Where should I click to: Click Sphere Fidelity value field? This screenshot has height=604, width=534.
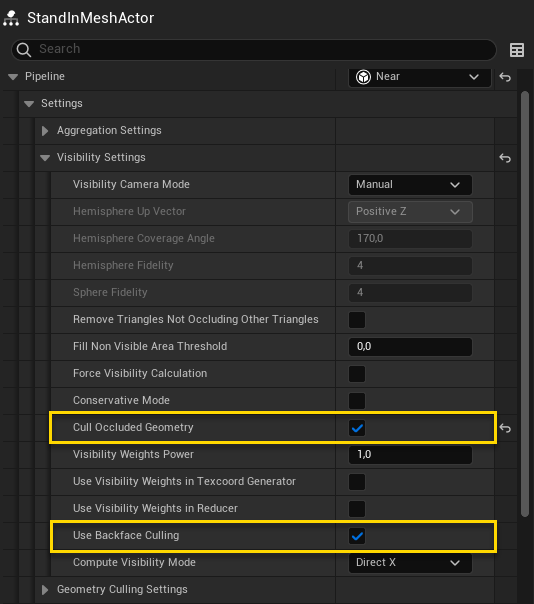pos(410,293)
